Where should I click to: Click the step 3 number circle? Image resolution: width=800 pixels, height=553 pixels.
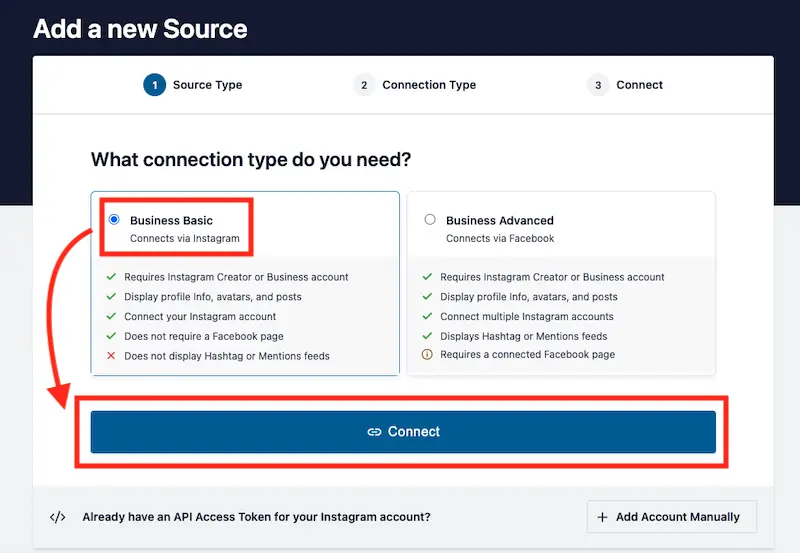(x=598, y=85)
